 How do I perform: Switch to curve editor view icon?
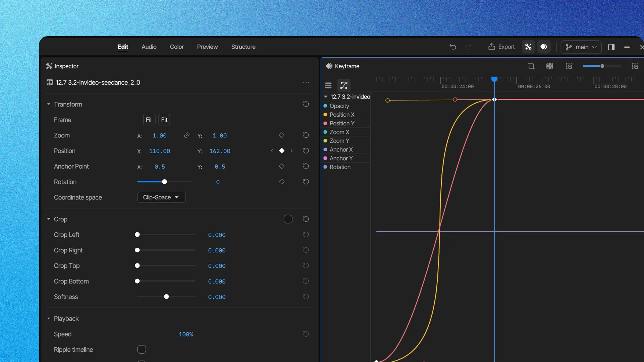pos(344,85)
